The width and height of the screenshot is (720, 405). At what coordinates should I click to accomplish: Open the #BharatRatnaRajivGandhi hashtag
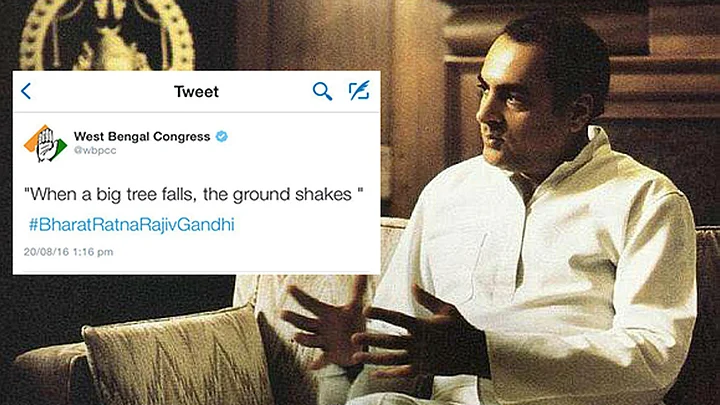(132, 225)
